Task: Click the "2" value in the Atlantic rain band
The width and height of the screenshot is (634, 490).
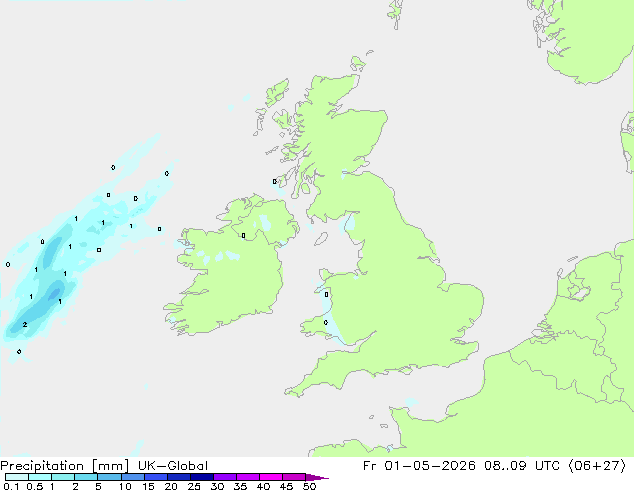Action: [25, 325]
